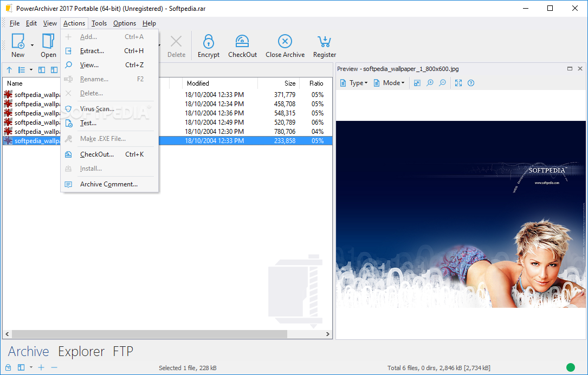This screenshot has width=588, height=375.
Task: Choose Extract... from the Actions menu
Action: click(109, 51)
